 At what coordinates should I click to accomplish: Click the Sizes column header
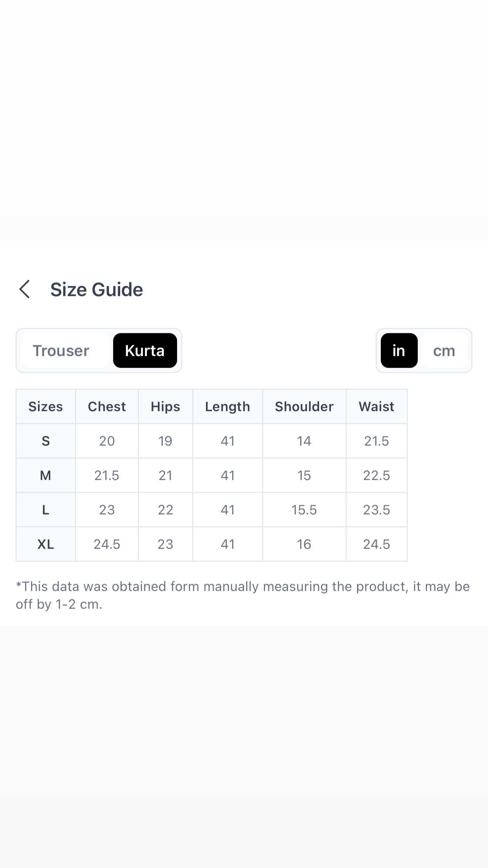coord(45,406)
